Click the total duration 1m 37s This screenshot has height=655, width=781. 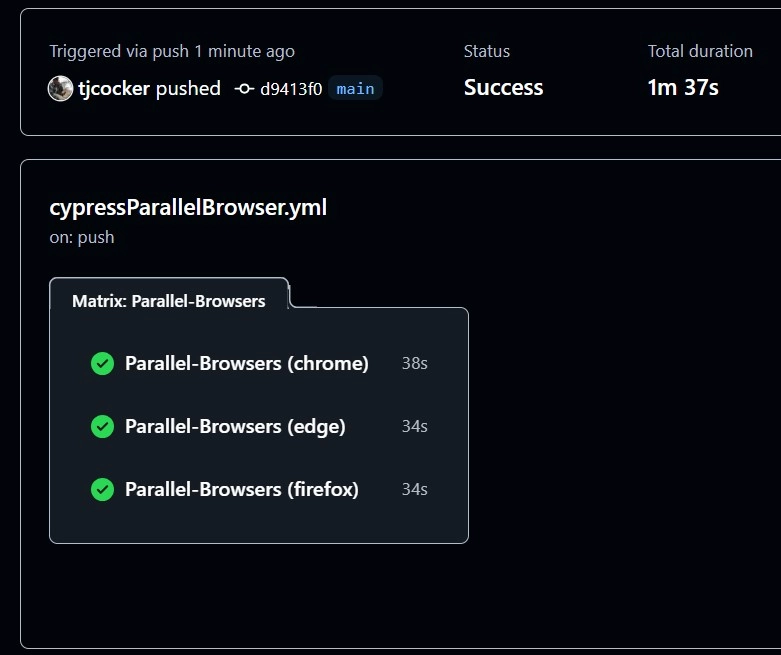[683, 88]
